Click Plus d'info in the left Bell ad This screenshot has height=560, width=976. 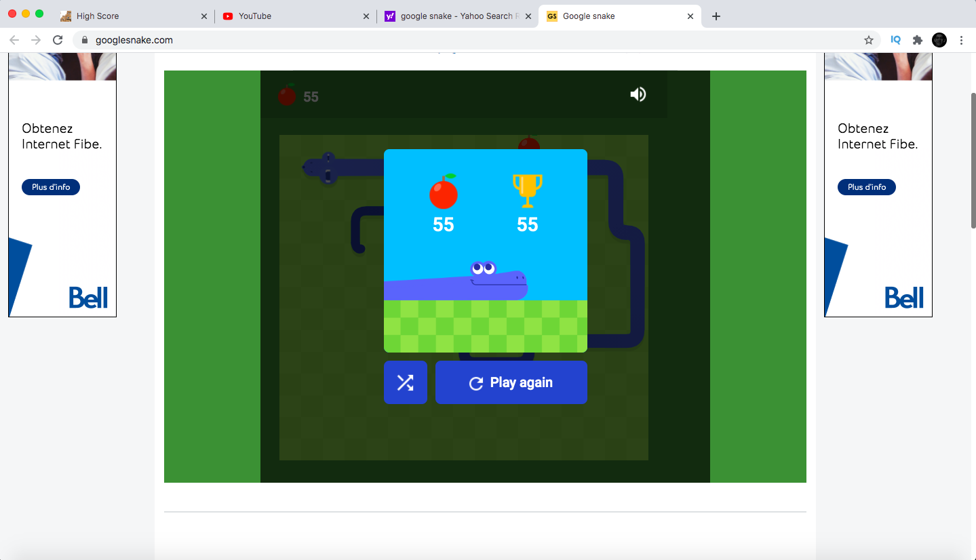point(51,187)
